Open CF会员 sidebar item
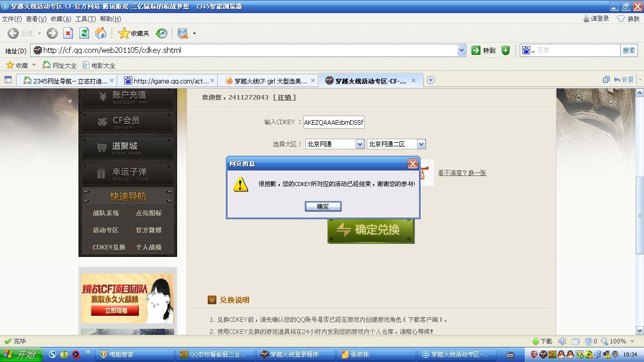This screenshot has height=362, width=644. 128,122
